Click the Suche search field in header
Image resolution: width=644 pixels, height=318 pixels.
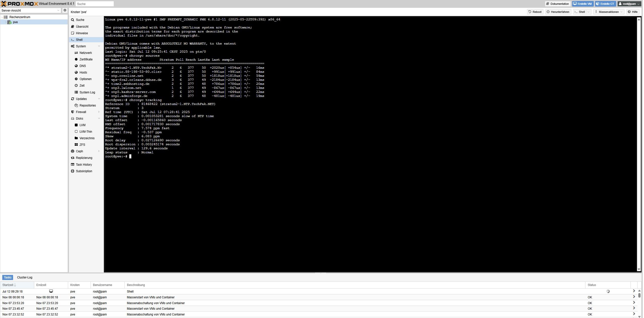pyautogui.click(x=95, y=4)
